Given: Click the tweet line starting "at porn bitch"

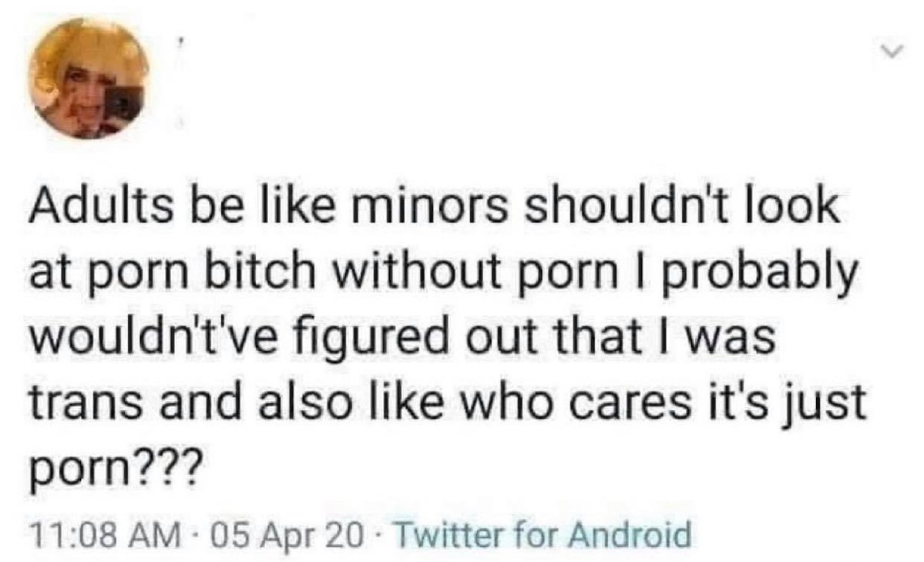Looking at the screenshot, I should tap(443, 274).
